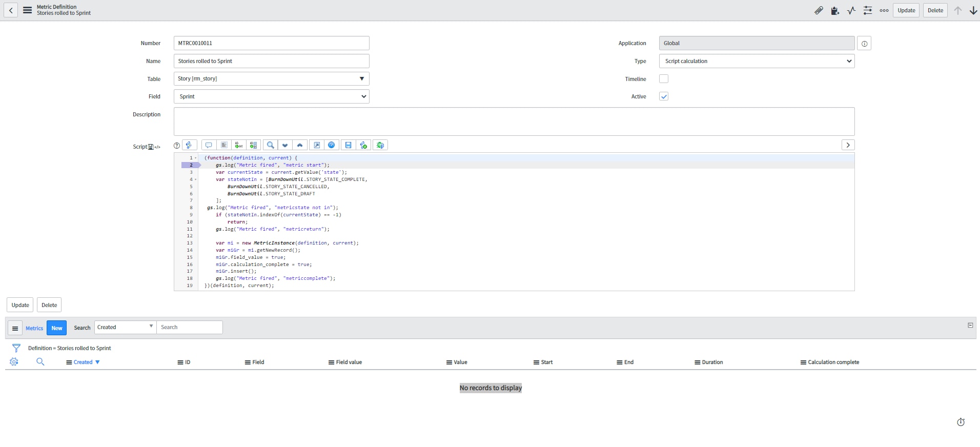This screenshot has width=980, height=447.
Task: Expand the Field dropdown set to Sprint
Action: (271, 96)
